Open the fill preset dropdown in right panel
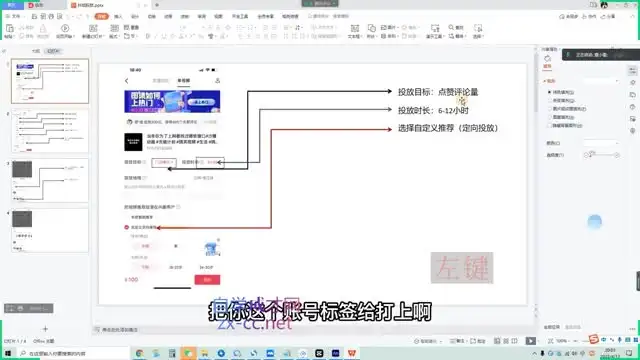The image size is (640, 360). coord(601,81)
